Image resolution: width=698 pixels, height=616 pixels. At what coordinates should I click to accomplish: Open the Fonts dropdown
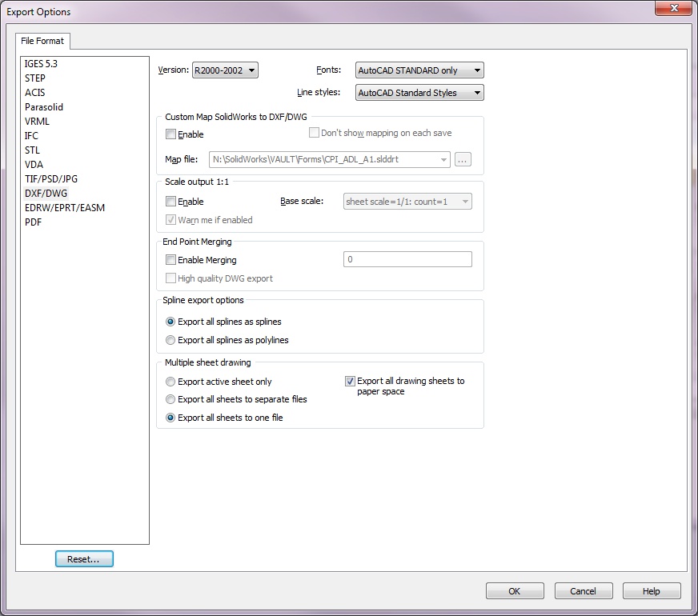click(419, 70)
